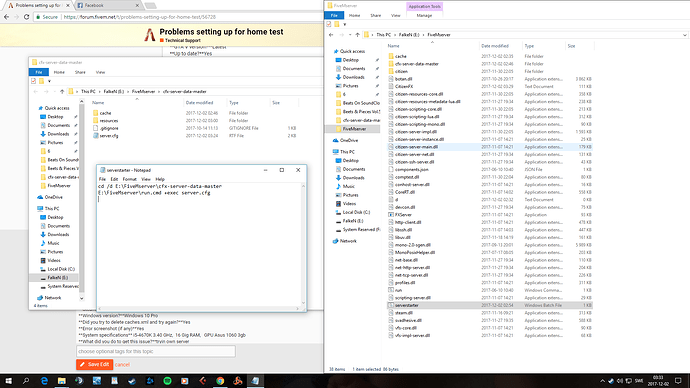Viewport: 690px width, 388px height.
Task: Click the Save Edit button
Action: pos(94,364)
